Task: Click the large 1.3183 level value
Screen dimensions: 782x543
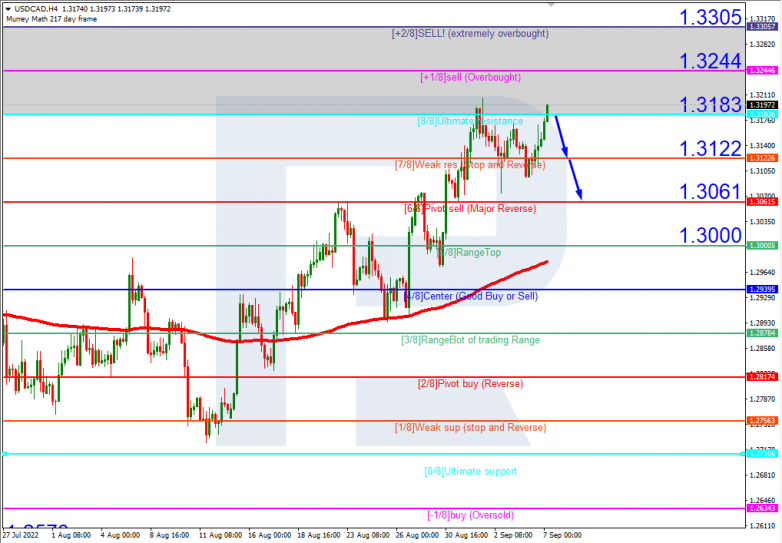Action: pyautogui.click(x=710, y=105)
